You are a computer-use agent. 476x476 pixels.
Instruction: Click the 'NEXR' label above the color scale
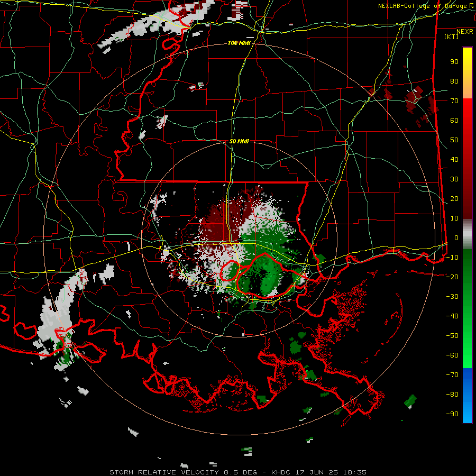click(x=465, y=32)
